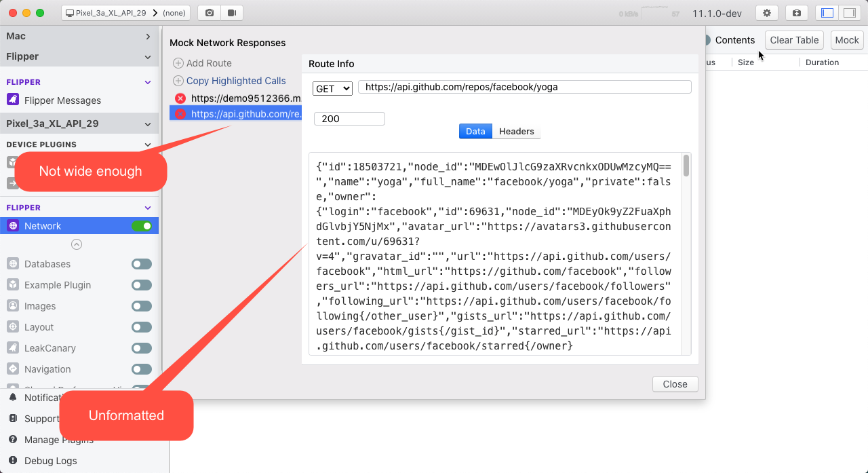Collapse the lower FLIPPER plugins group
The height and width of the screenshot is (473, 868).
148,208
